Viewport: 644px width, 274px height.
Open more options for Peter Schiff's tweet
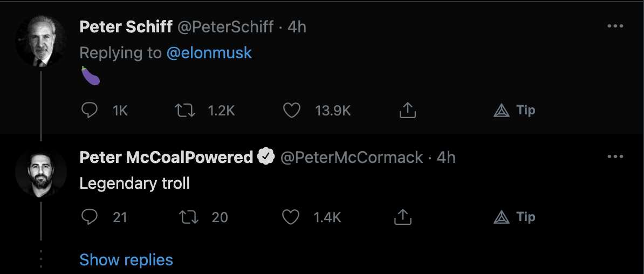coord(615,26)
